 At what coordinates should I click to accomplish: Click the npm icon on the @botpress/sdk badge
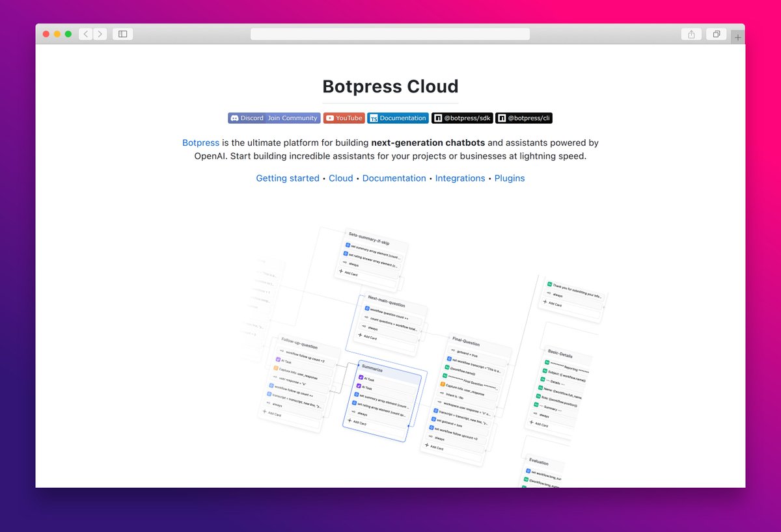tap(437, 118)
